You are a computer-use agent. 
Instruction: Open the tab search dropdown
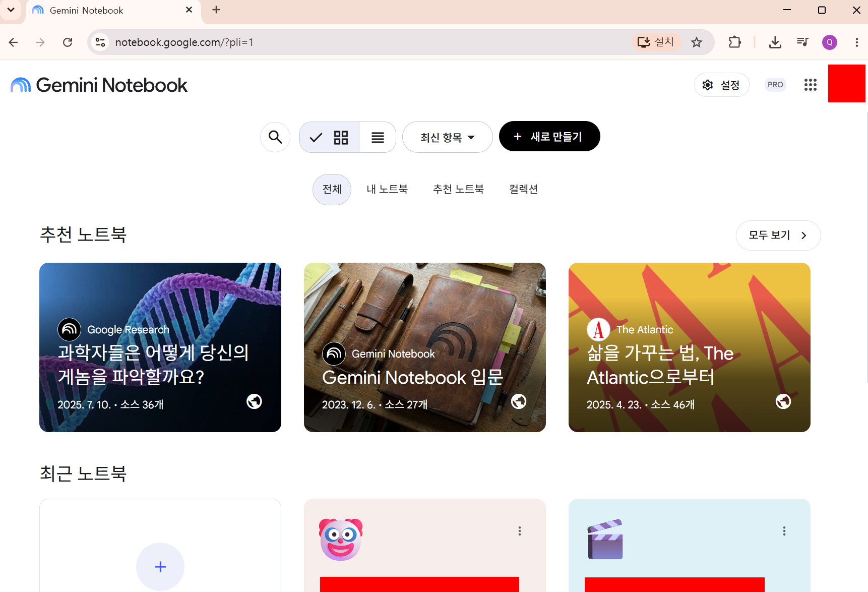11,10
